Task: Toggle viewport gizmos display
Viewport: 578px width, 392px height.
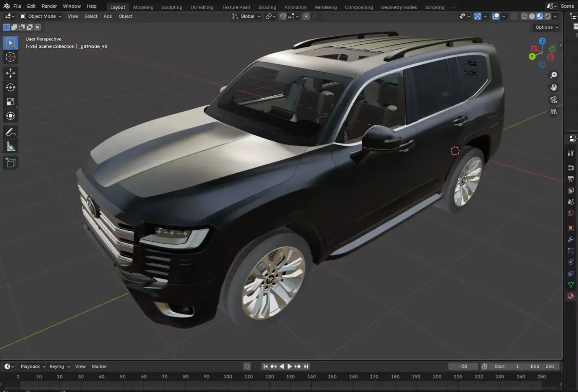Action: coord(477,16)
